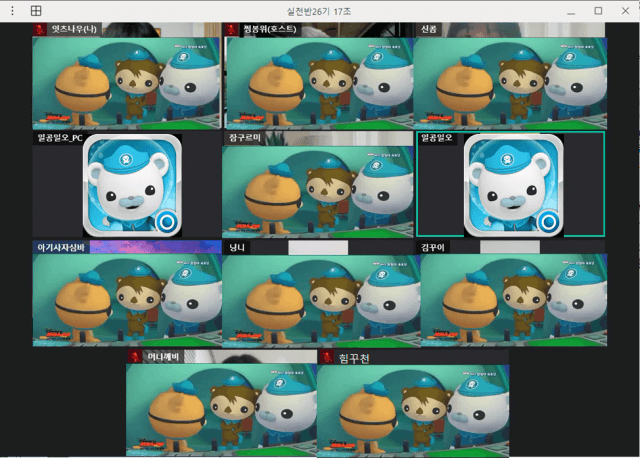Click the window title 실전반26기 17조

click(318, 11)
